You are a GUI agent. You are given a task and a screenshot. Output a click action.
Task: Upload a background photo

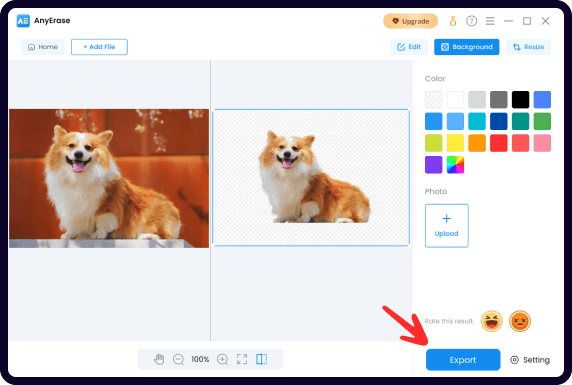pos(447,226)
